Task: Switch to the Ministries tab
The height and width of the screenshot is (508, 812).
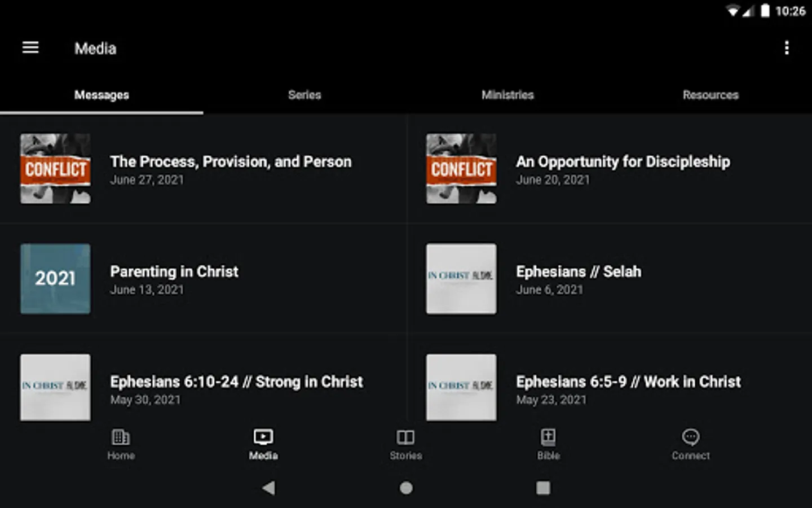Action: [x=507, y=95]
